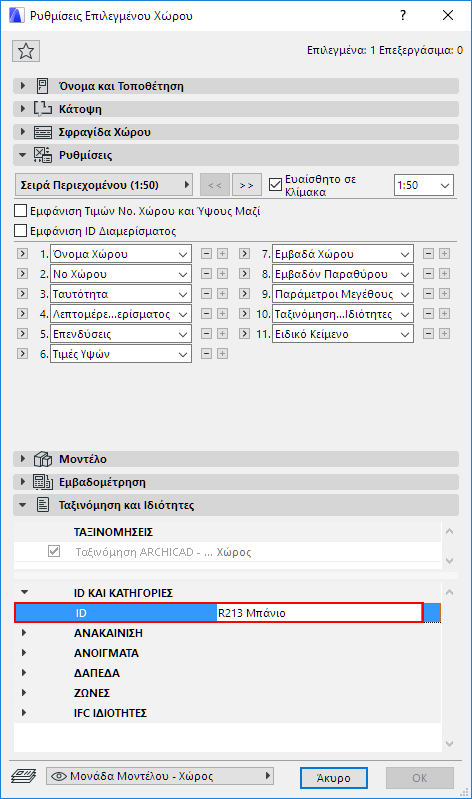Click the Εμβαδομέτρηση calculator icon

(43, 482)
